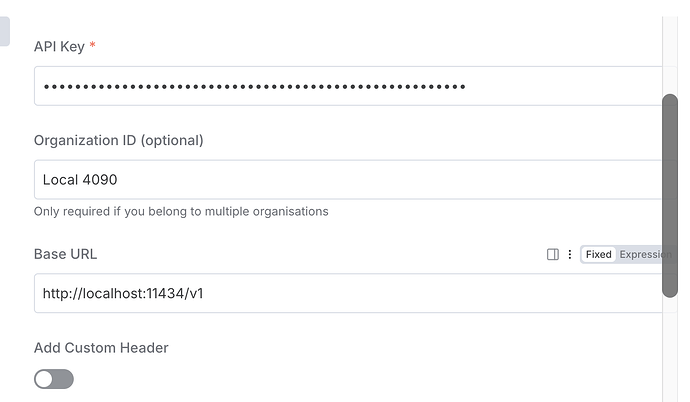Select the Fixed mode tab
Image resolution: width=690 pixels, height=402 pixels.
click(598, 254)
